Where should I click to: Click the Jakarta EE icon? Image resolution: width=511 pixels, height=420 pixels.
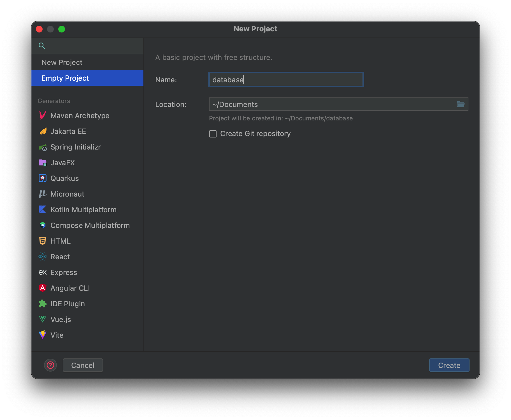(43, 131)
